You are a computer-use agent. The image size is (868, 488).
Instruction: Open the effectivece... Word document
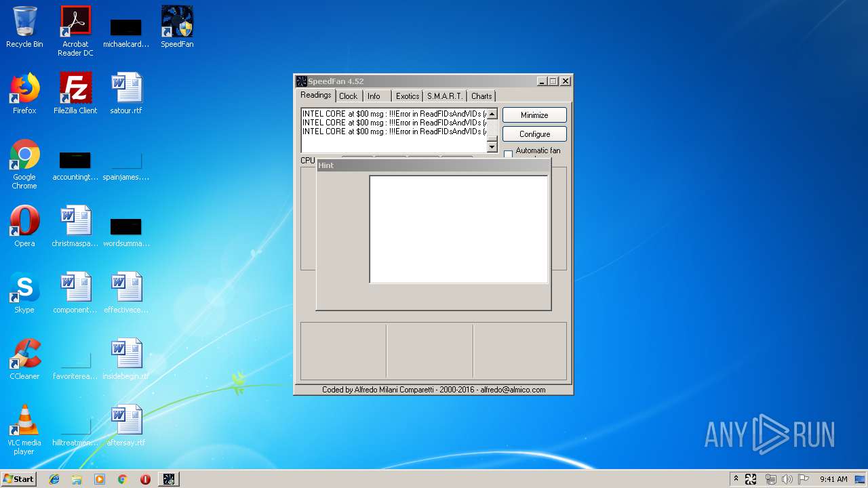click(126, 293)
